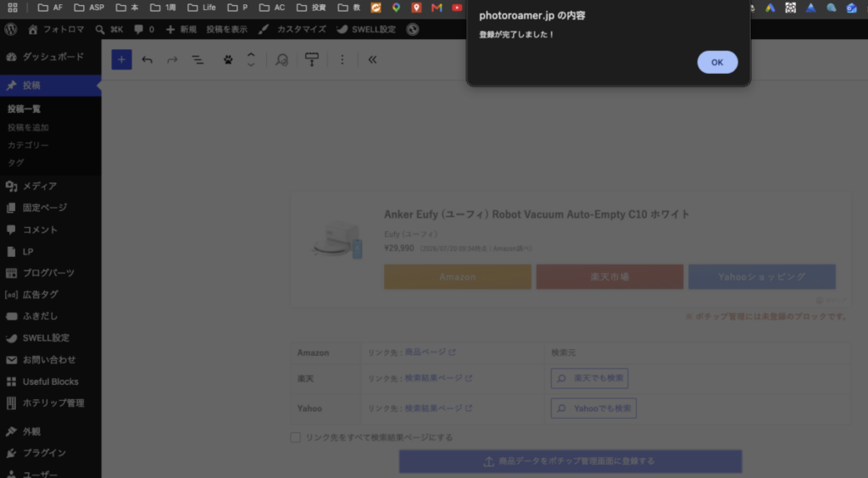Click the round globe icon in admin bar
Image resolution: width=868 pixels, height=478 pixels.
point(413,30)
